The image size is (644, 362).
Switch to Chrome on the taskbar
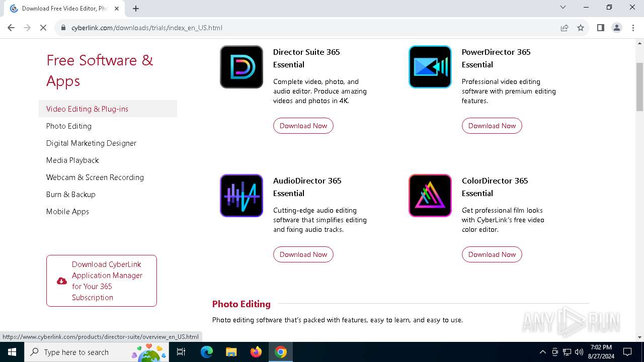tap(281, 352)
